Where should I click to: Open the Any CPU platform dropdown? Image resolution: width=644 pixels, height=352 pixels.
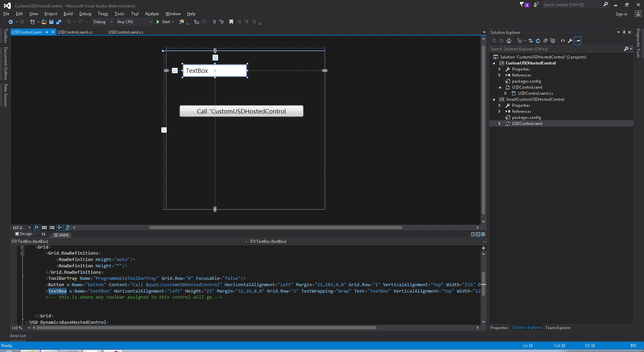[134, 22]
